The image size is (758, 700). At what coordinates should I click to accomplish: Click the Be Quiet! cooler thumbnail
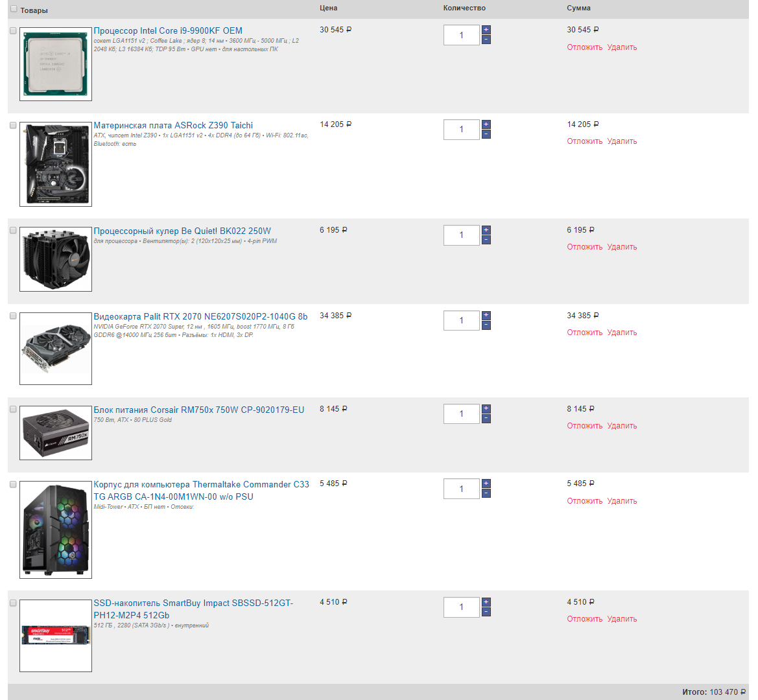[56, 259]
